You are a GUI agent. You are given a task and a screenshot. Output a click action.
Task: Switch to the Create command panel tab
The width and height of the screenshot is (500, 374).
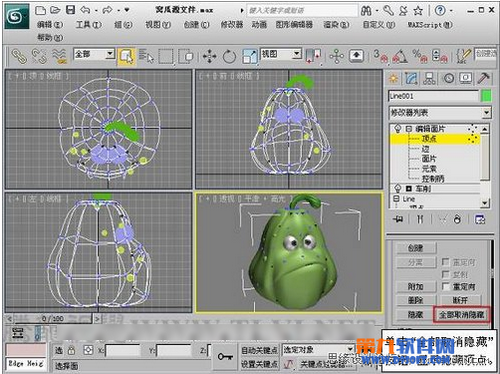[393, 78]
